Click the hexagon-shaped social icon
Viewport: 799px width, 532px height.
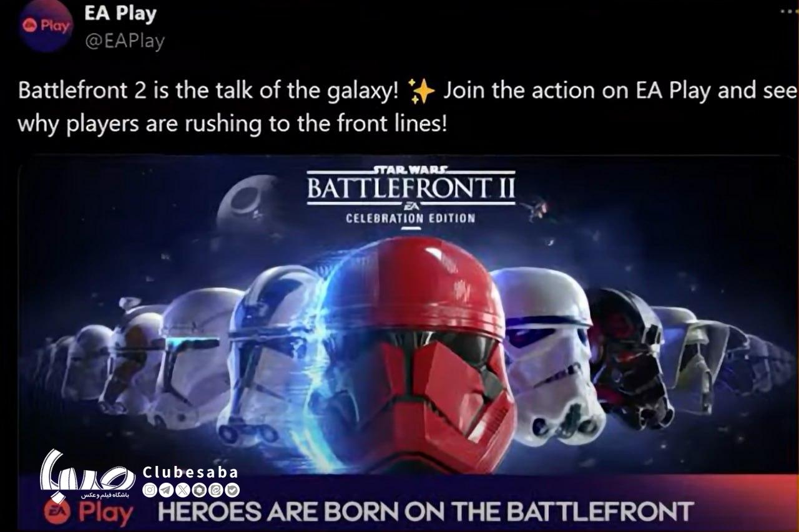click(199, 490)
